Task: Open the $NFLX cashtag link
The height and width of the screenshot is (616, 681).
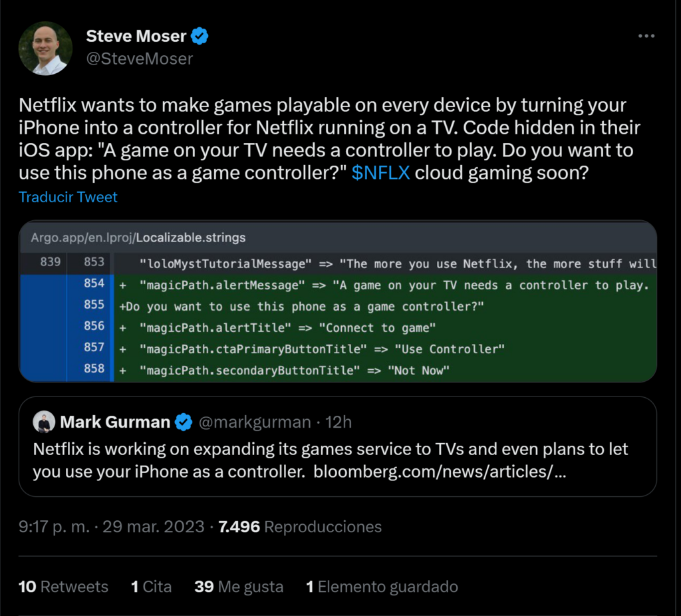Action: [380, 173]
